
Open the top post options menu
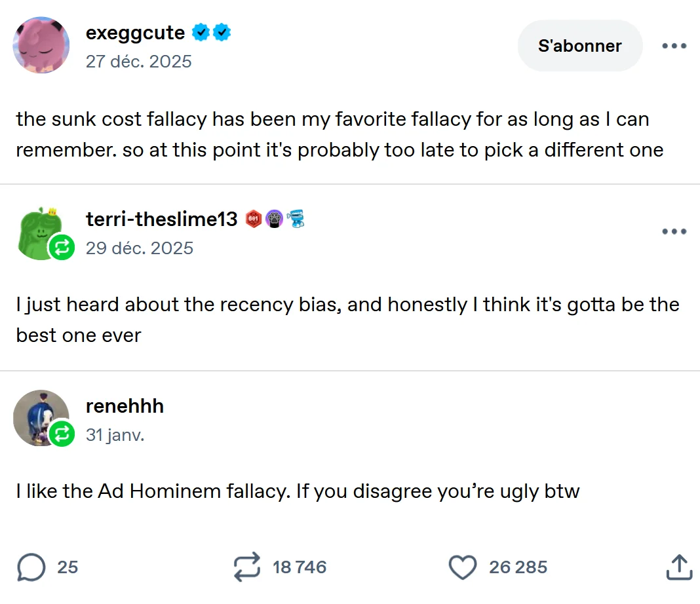674,46
